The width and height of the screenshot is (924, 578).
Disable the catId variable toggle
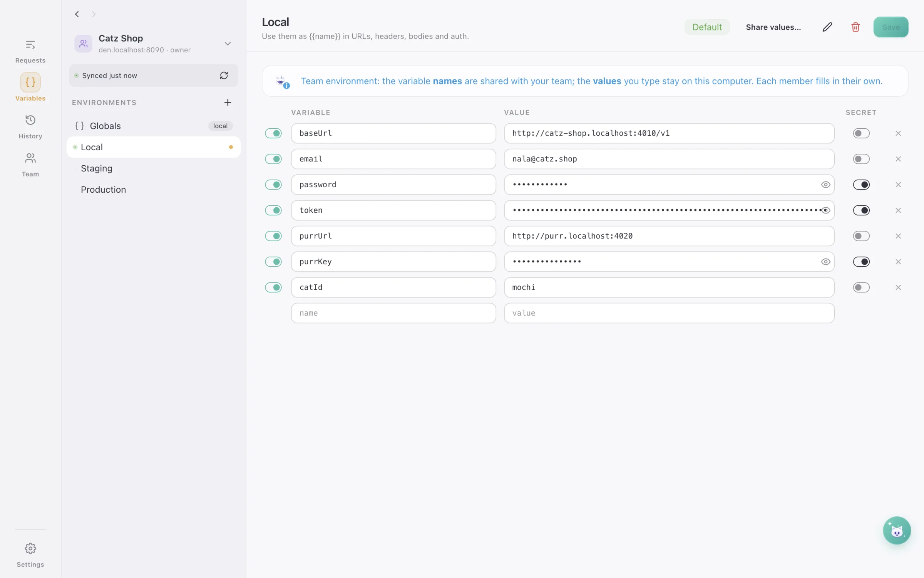tap(273, 287)
